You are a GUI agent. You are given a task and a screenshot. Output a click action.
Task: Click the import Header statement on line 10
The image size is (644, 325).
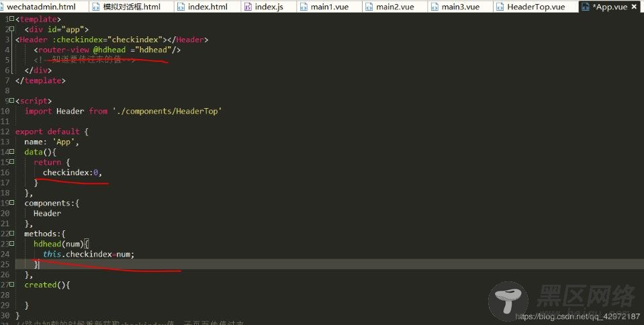coord(123,111)
